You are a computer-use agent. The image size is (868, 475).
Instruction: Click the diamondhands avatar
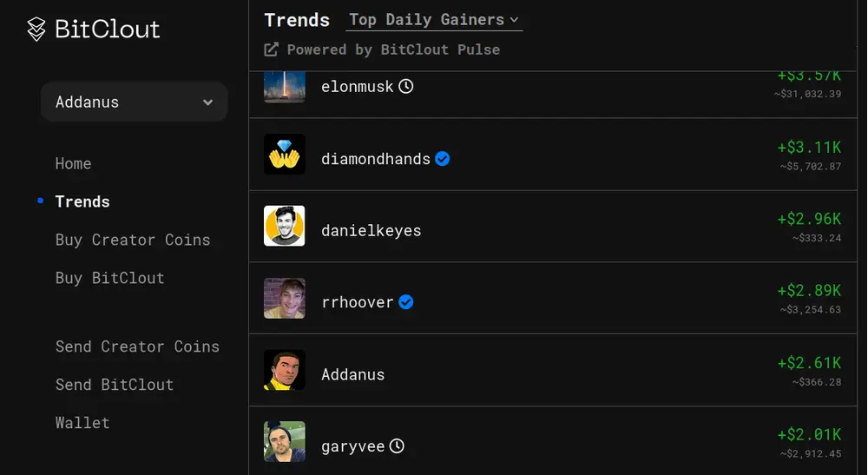pyautogui.click(x=285, y=155)
